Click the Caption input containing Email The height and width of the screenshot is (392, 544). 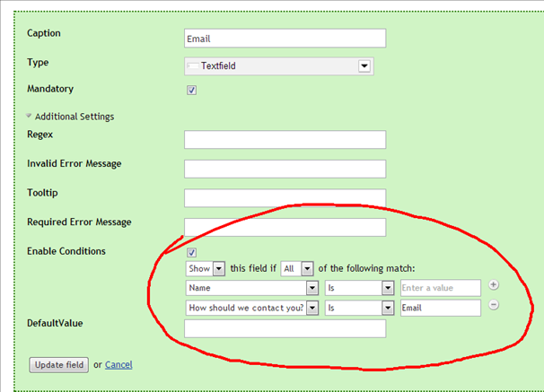tap(285, 39)
